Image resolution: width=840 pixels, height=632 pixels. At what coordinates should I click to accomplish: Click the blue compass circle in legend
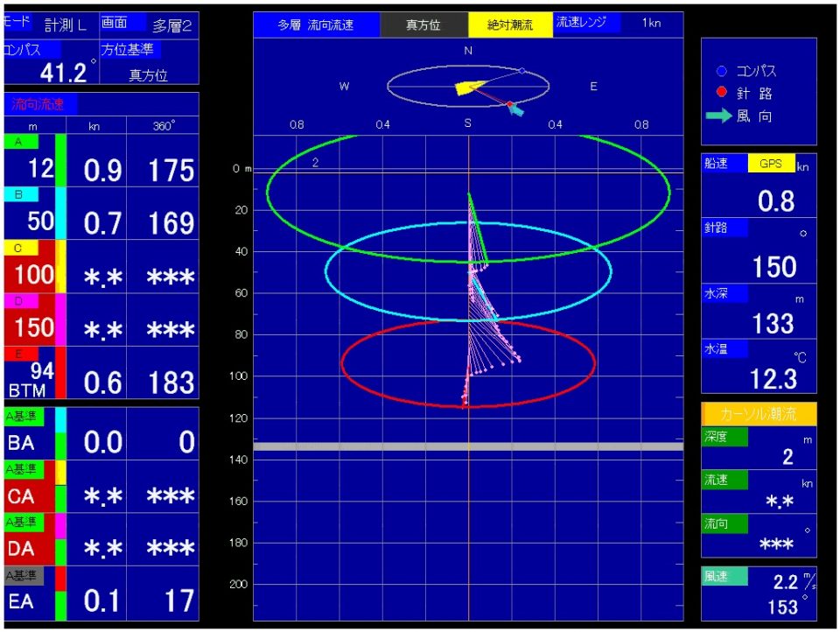click(721, 72)
